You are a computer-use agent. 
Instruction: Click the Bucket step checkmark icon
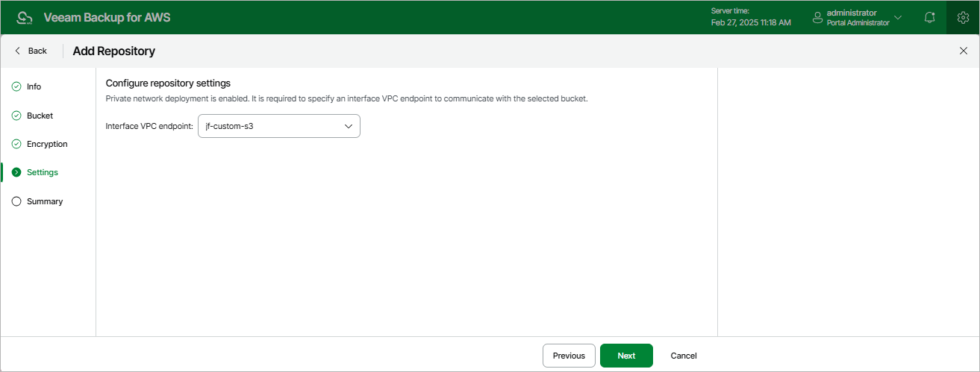tap(16, 116)
